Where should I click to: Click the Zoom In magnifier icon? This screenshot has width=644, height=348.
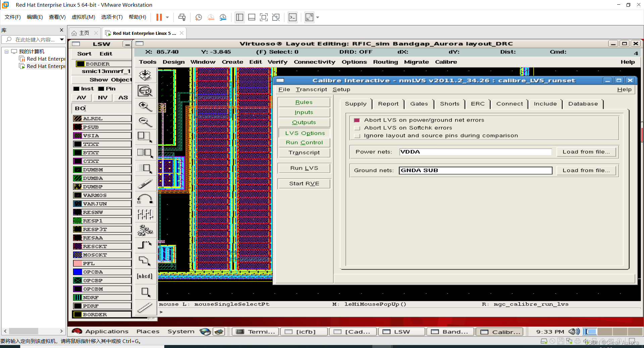[145, 107]
